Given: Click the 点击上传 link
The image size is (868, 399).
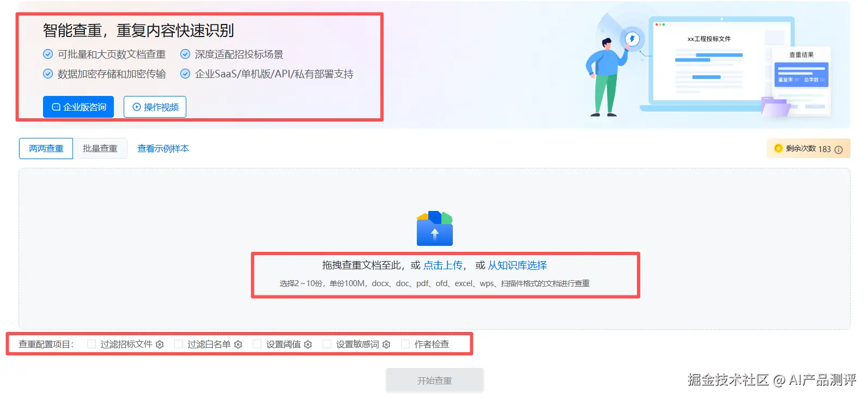Looking at the screenshot, I should point(443,265).
